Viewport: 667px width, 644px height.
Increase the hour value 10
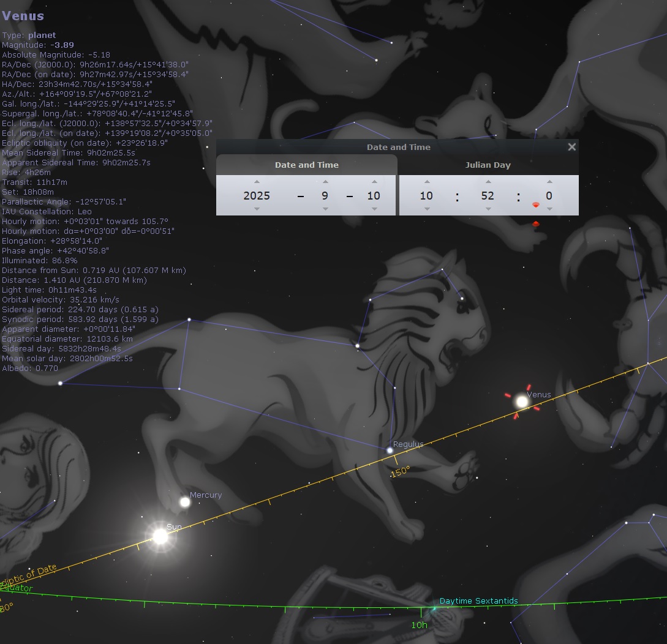427,182
